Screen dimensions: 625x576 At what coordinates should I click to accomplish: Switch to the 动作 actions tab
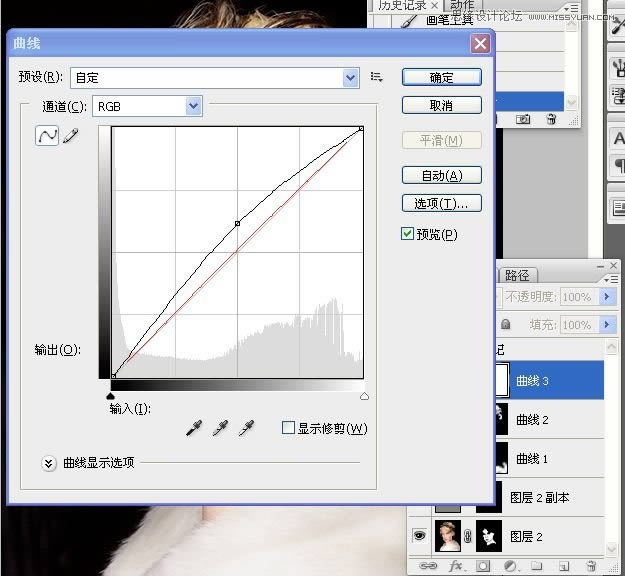pos(462,6)
